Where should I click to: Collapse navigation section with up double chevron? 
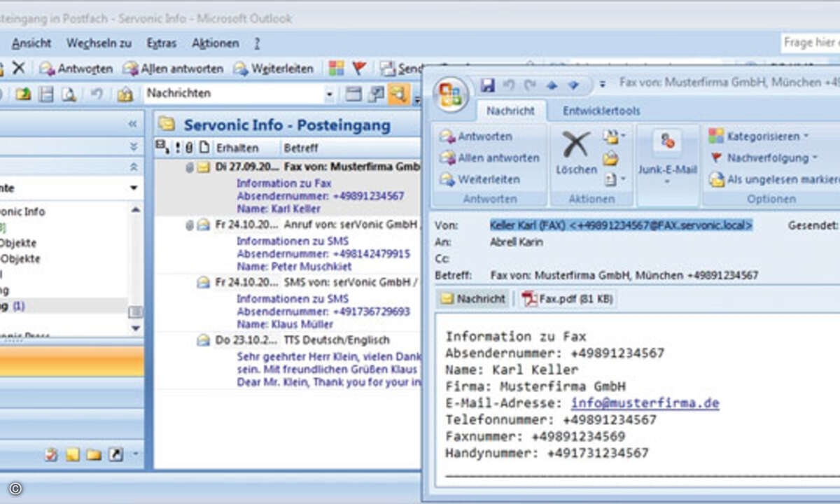[134, 167]
